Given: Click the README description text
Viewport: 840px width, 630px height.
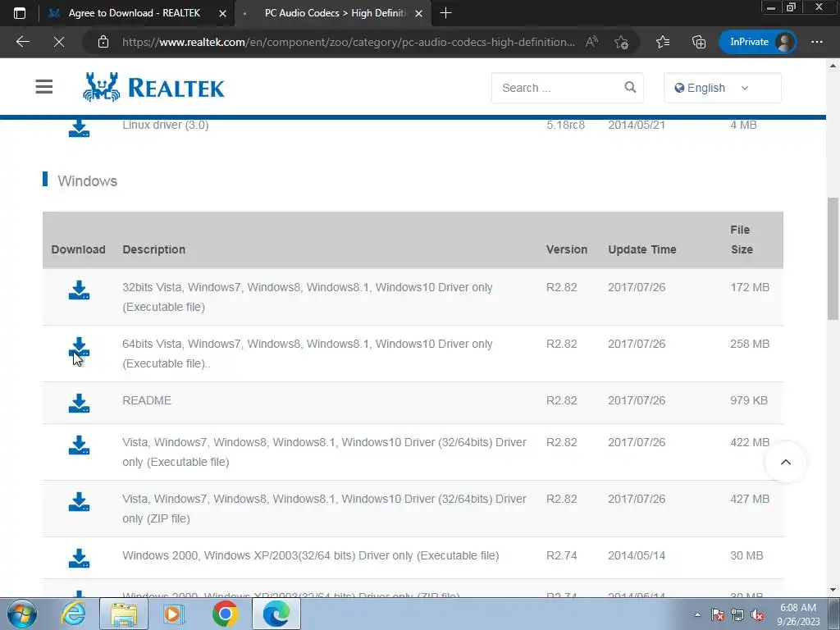Looking at the screenshot, I should (147, 400).
